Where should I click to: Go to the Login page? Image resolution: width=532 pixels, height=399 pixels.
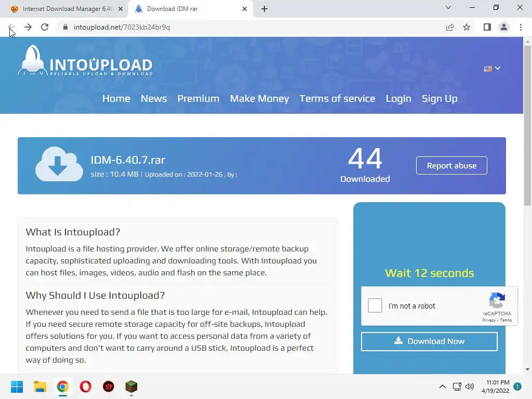398,98
